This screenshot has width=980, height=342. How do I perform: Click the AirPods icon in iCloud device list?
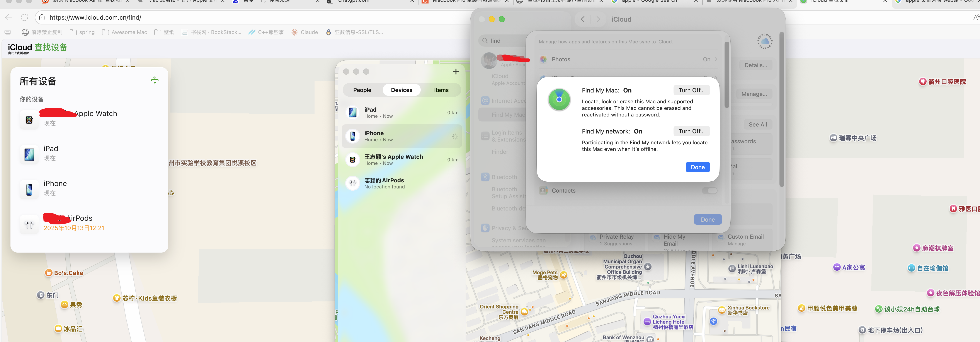coord(29,224)
